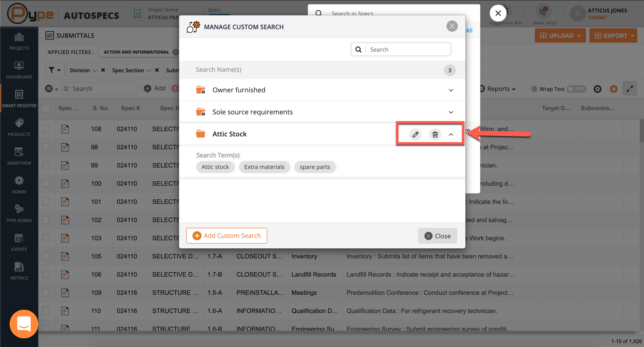The image size is (644, 347).
Task: Collapse the Attic Stock entry chevron
Action: pos(451,134)
